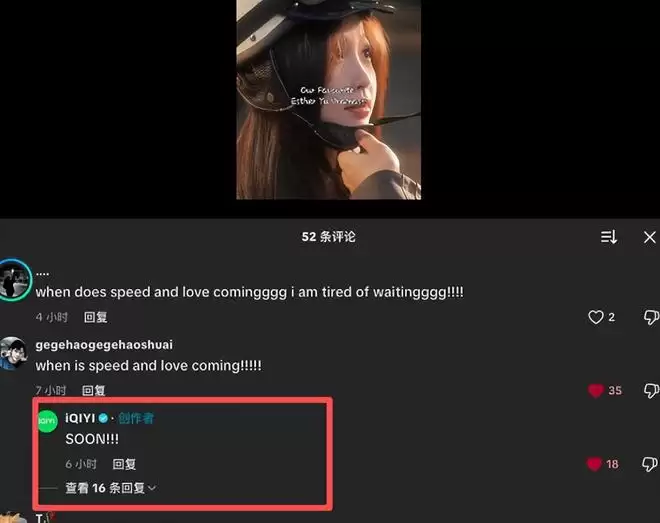This screenshot has height=523, width=660.
Task: Open the iQIYI green profile avatar
Action: (x=47, y=421)
